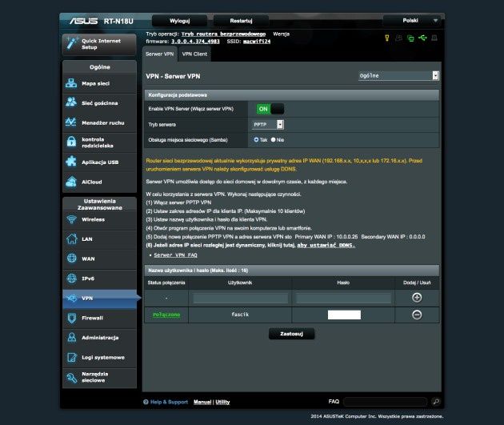The height and width of the screenshot is (425, 504).
Task: Click the Wireless signal icon
Action: (71, 219)
